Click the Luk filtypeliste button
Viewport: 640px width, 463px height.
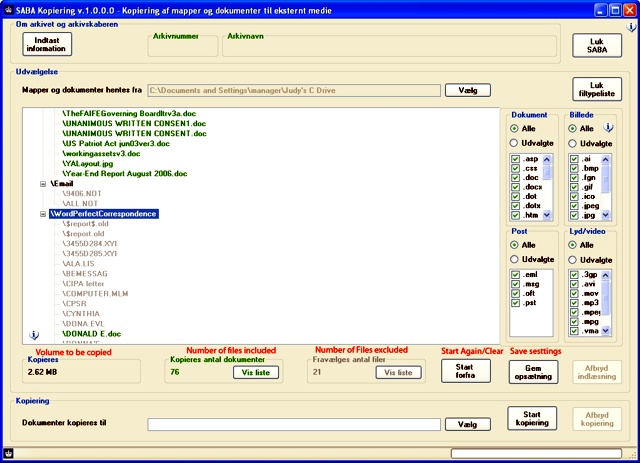click(x=597, y=89)
